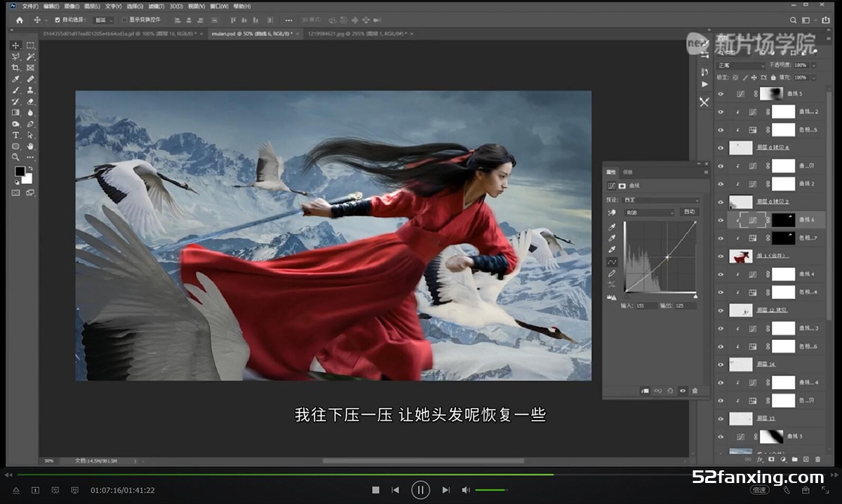Select the Lasso tool
842x504 pixels.
pos(15,57)
